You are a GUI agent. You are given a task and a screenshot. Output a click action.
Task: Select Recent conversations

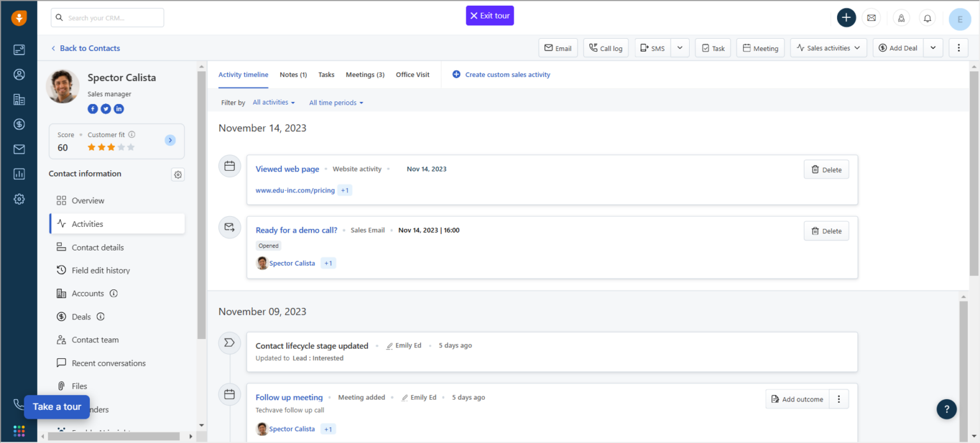117,363
